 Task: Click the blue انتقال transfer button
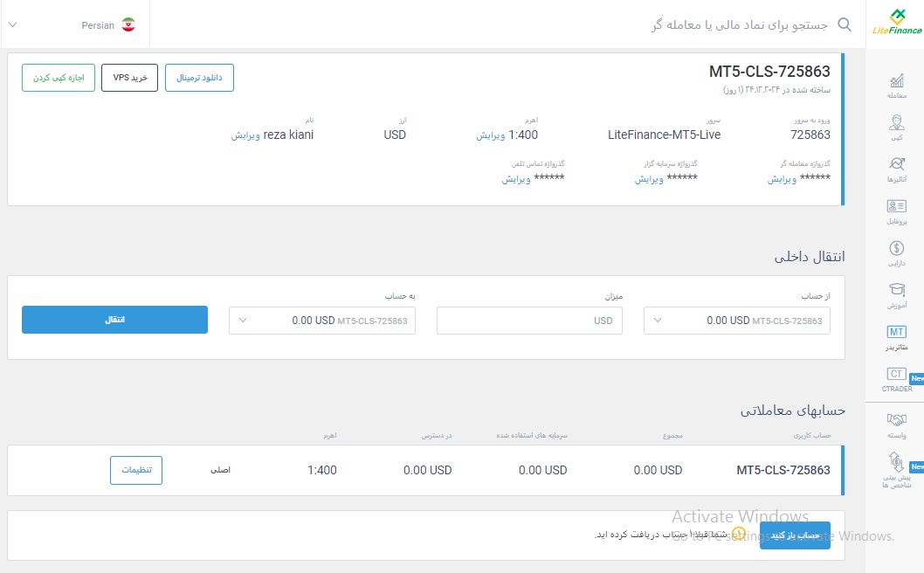[x=115, y=320]
